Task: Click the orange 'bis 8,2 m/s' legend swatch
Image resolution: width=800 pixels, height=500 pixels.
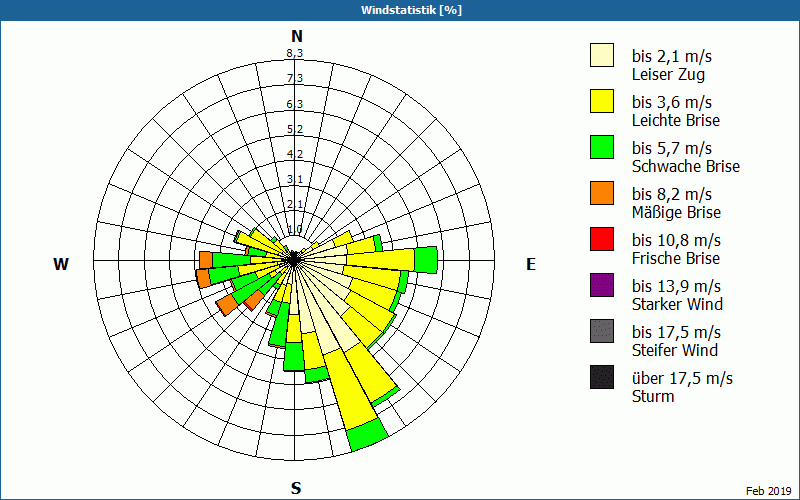Action: click(602, 193)
